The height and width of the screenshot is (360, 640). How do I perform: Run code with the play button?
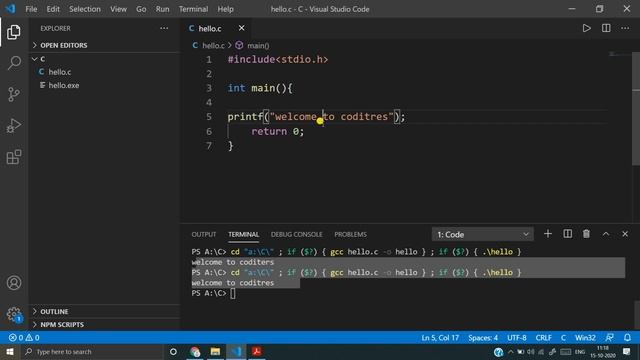(x=587, y=28)
